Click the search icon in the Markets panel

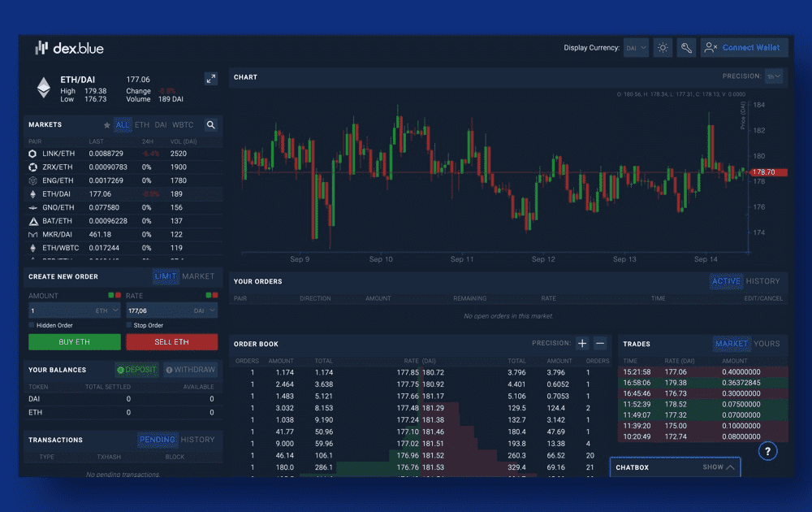tap(211, 124)
